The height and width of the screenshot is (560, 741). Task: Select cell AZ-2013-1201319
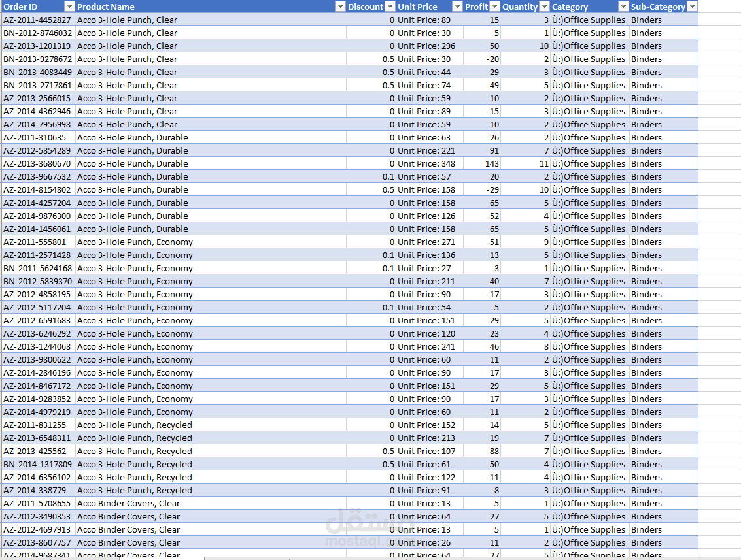[39, 46]
